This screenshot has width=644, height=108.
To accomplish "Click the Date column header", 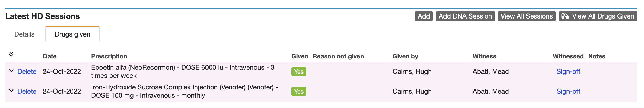I will click(50, 56).
